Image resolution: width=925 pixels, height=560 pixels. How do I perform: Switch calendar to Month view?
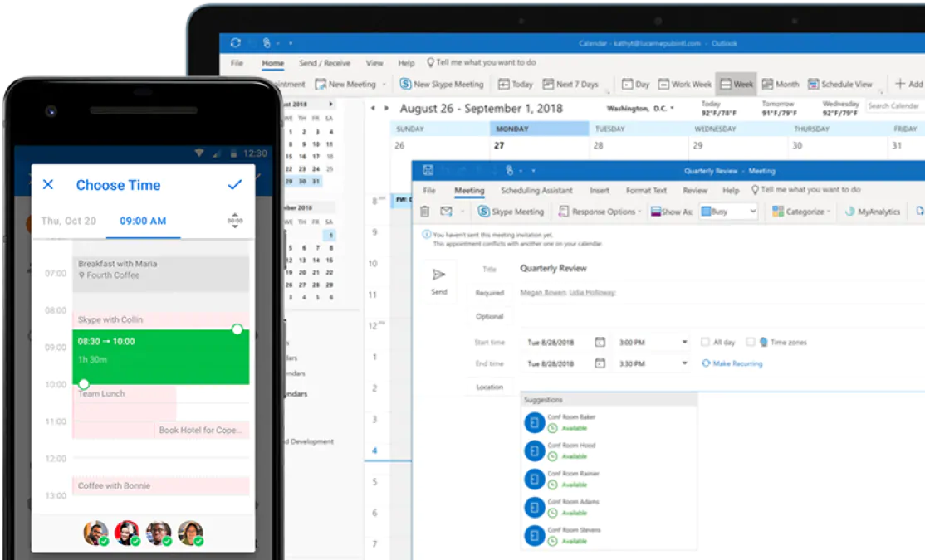pyautogui.click(x=781, y=84)
